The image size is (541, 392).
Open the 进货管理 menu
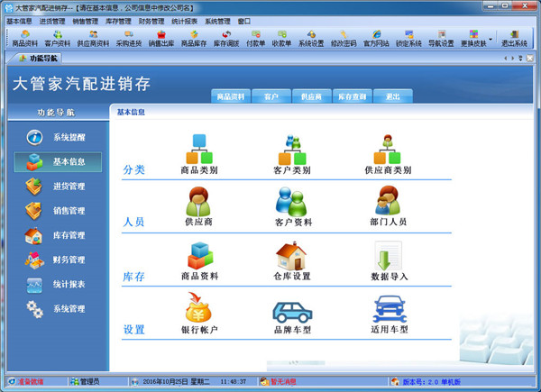52,22
